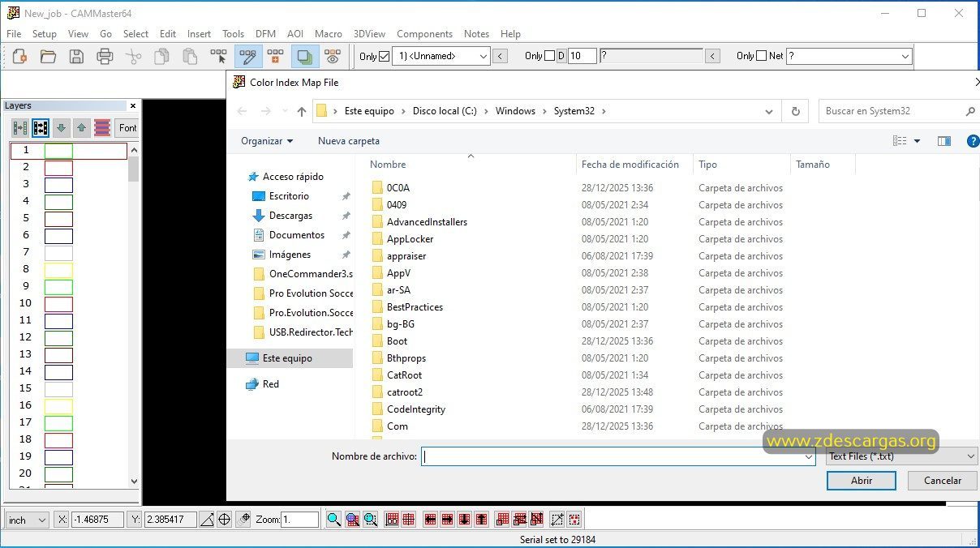The image size is (980, 548).
Task: Sort by Fecha de modificación column
Action: [630, 165]
